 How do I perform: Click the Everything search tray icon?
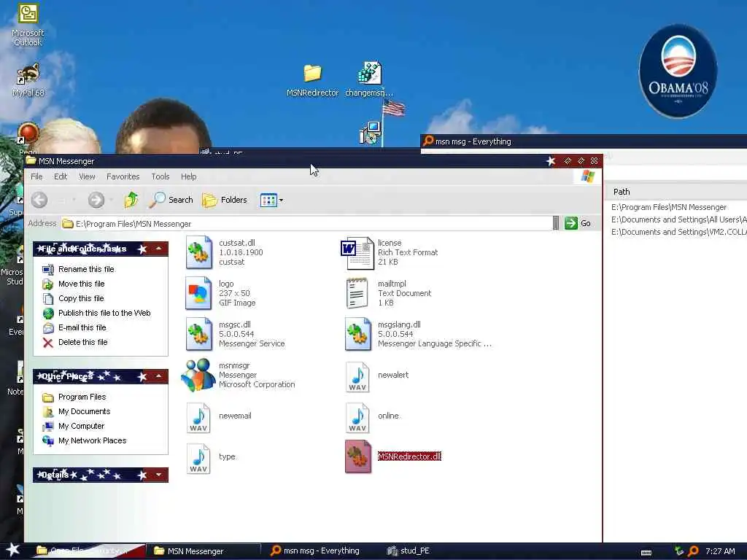click(x=693, y=551)
